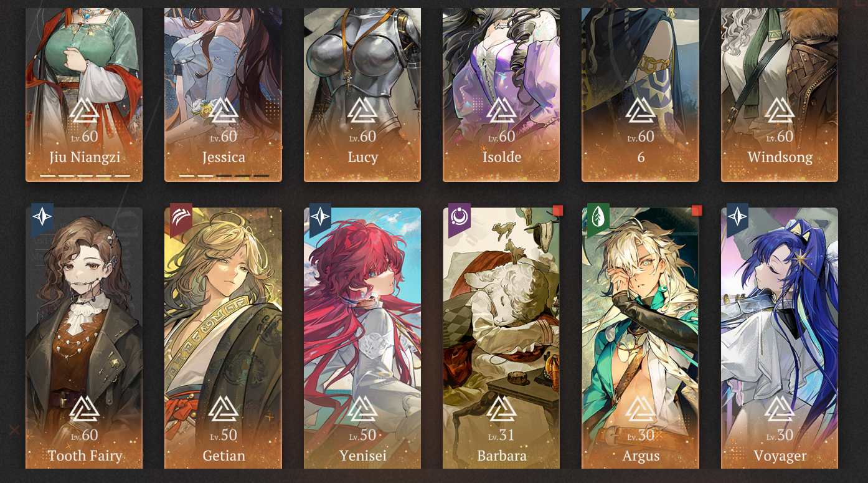
Task: Click Getian's red beast afflatus icon
Action: coord(181,219)
